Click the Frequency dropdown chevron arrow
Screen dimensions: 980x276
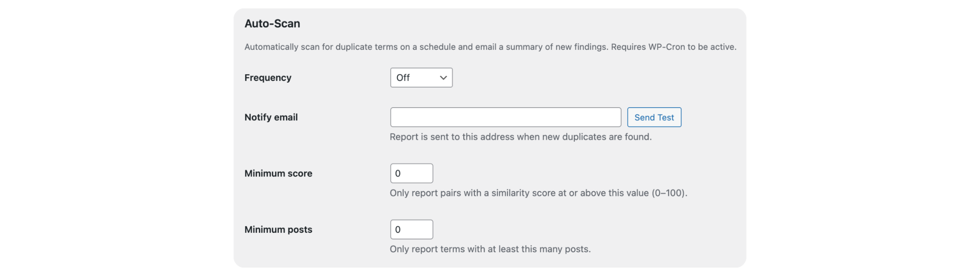click(443, 78)
